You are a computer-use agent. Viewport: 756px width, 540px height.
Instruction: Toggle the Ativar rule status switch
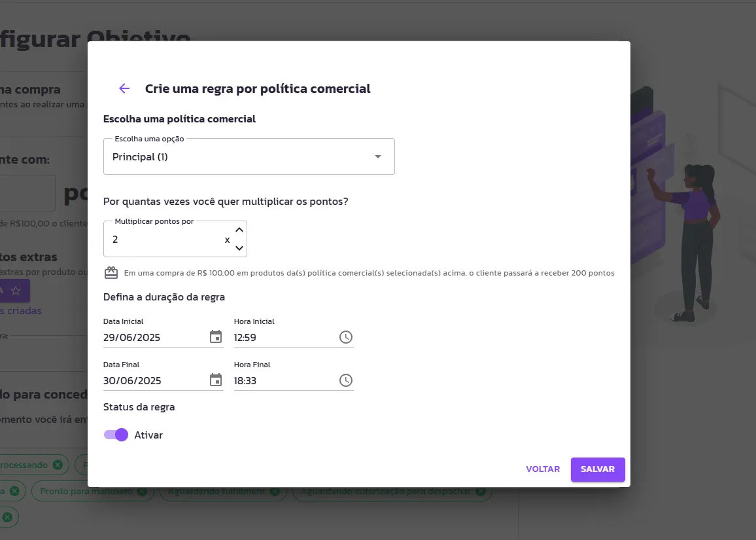coord(116,435)
